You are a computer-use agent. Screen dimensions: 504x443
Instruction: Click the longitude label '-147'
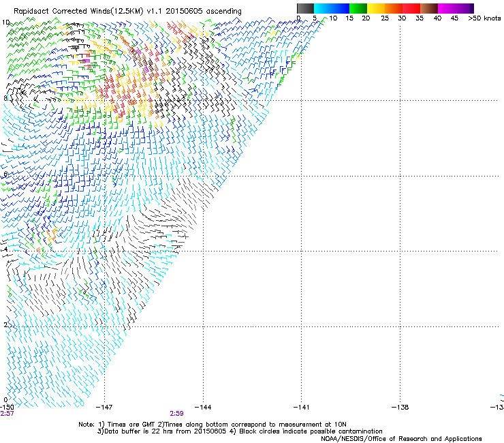(x=104, y=408)
